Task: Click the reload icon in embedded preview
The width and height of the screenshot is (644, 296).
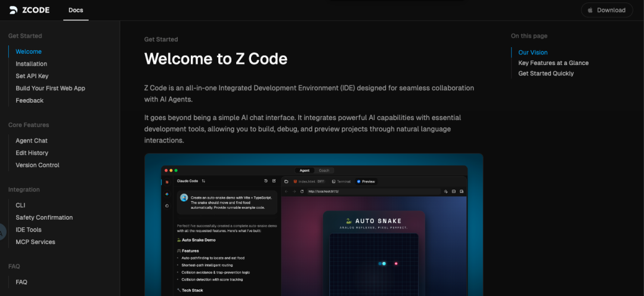Action: 302,192
